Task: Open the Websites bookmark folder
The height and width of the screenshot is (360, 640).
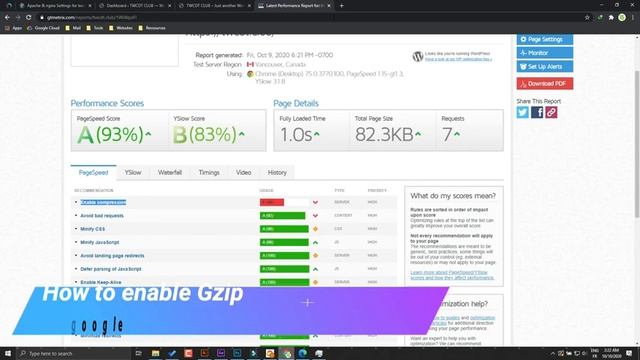Action: (x=121, y=28)
